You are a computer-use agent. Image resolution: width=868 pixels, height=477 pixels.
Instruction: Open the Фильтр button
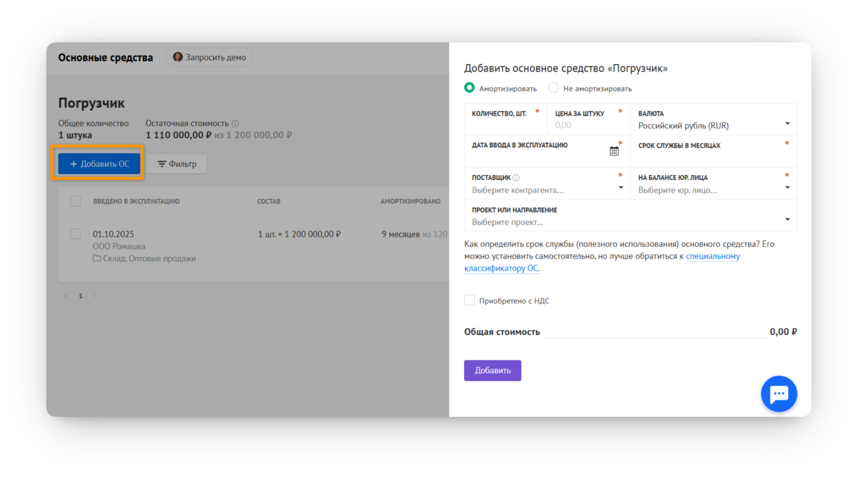point(177,164)
